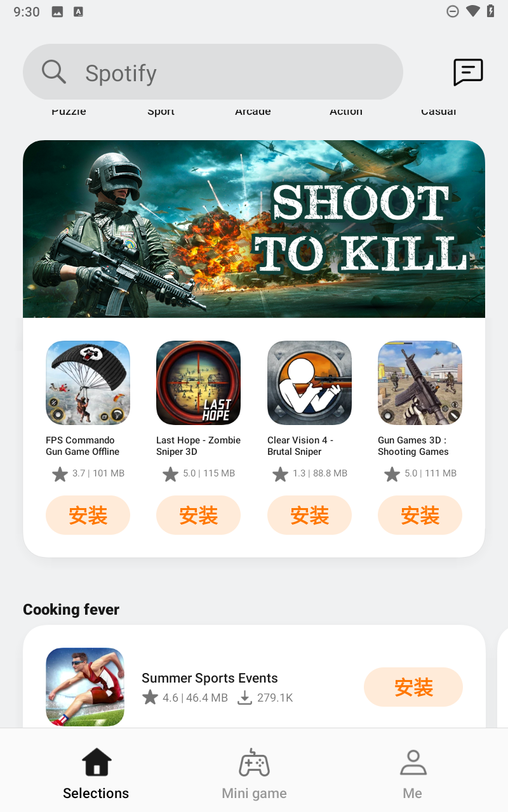Tap the search magnifier icon
Screen dimensions: 508x812
coord(54,72)
